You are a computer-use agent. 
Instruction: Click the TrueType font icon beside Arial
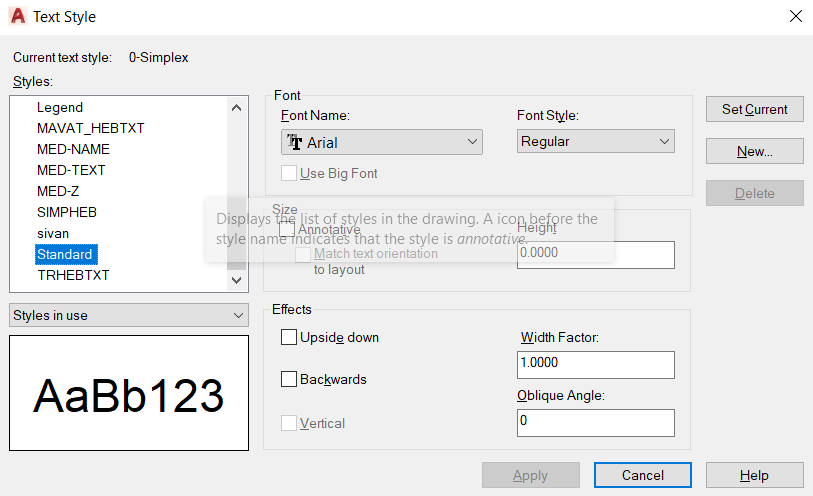pos(295,143)
